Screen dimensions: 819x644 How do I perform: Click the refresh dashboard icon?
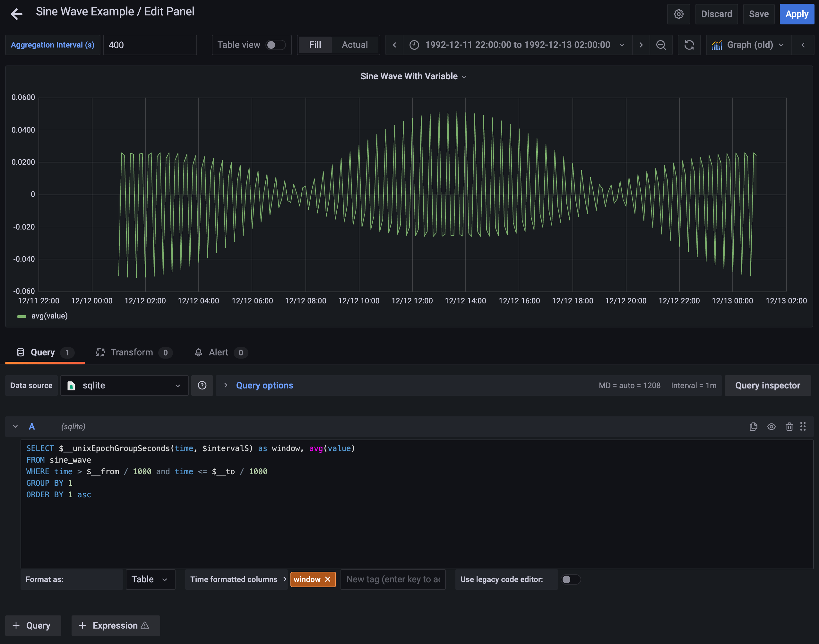coord(689,45)
